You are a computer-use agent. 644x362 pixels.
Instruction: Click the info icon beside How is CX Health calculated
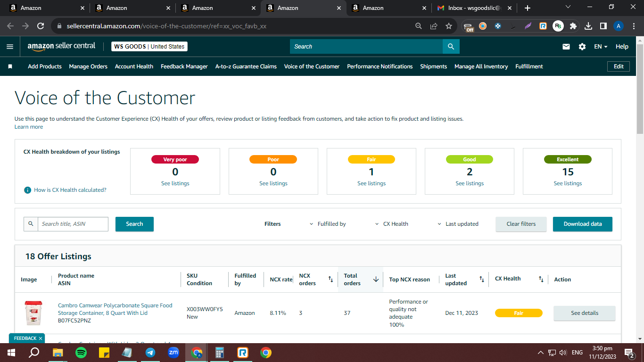click(x=28, y=190)
